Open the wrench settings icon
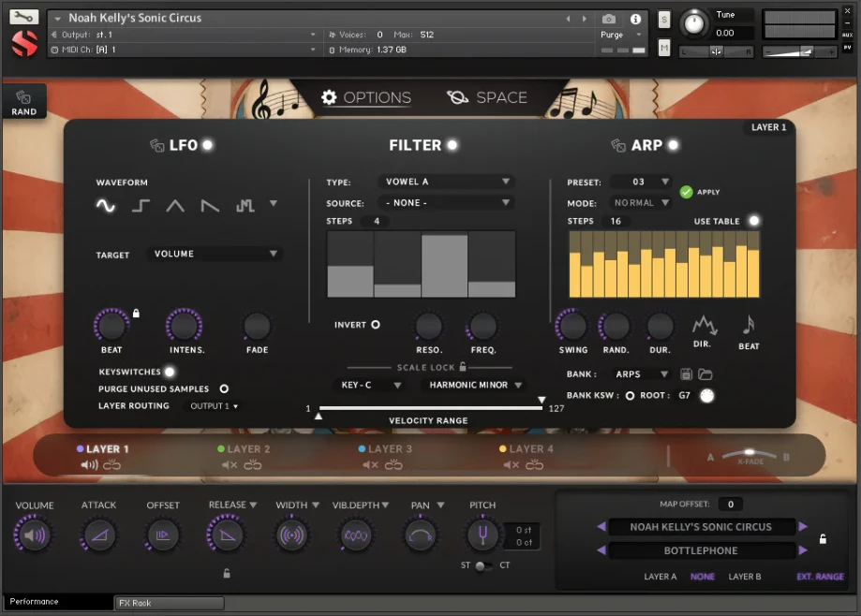Screen dimensions: 861x616 coord(23,17)
